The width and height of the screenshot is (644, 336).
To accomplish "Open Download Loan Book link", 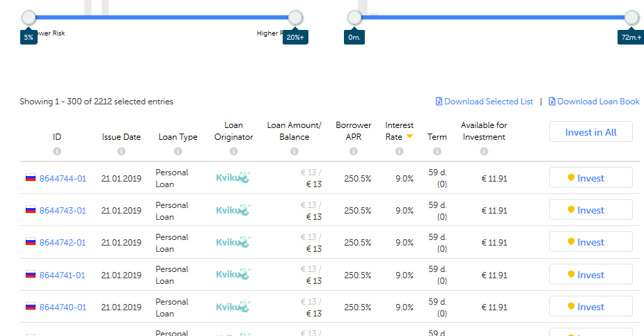I will pos(598,102).
